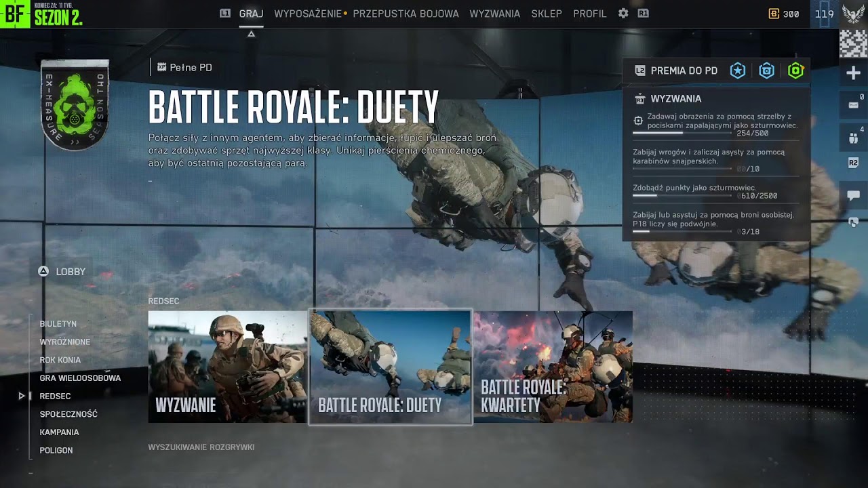Open the Przepustka Bojowa tab

(406, 14)
